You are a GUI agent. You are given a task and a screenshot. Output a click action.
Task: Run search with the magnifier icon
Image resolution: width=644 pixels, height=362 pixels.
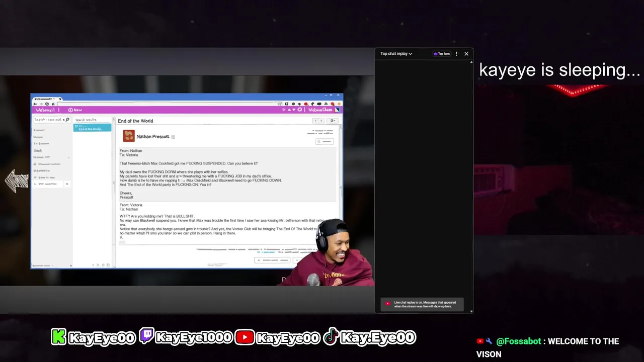(67, 120)
